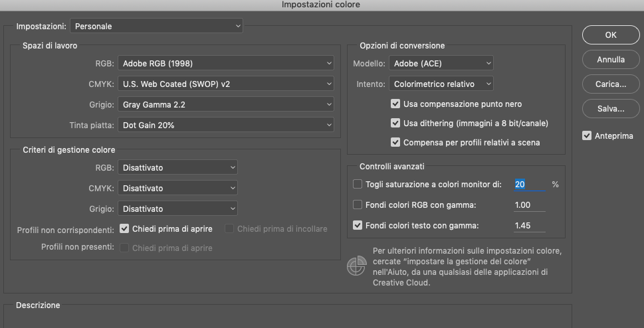Click the text blend gamma field 1.45

click(x=530, y=225)
